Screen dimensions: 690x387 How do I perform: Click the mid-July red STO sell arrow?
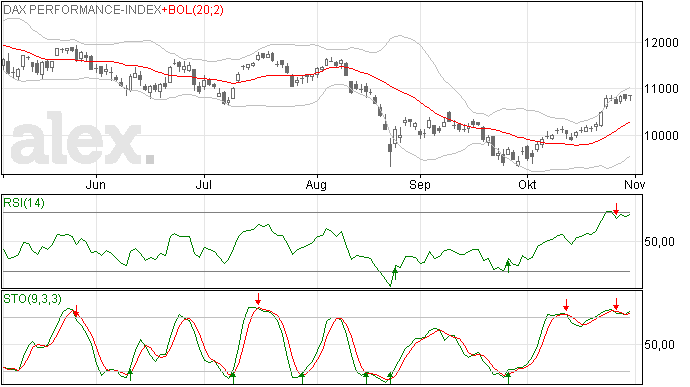[x=258, y=299]
